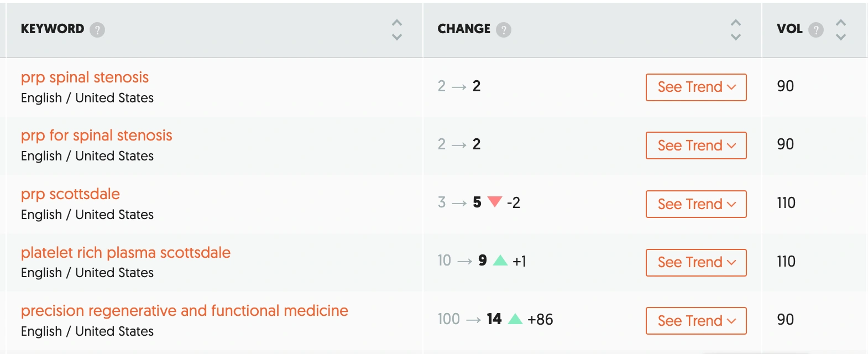Sort CHANGE column descending with down arrow
868x354 pixels.
[x=735, y=37]
